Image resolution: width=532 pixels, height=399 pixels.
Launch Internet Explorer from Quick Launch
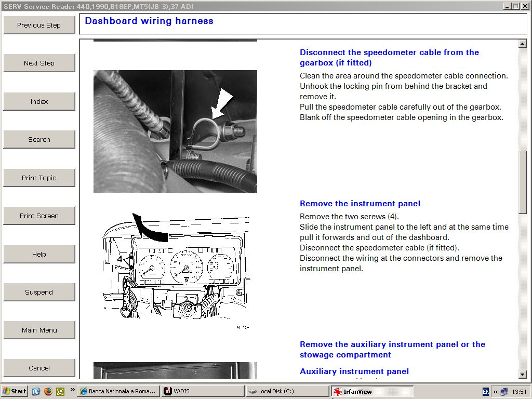36,391
